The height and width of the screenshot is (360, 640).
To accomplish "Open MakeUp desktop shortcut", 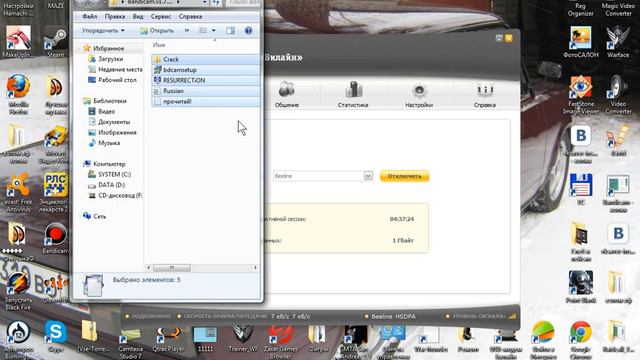I will [x=18, y=42].
